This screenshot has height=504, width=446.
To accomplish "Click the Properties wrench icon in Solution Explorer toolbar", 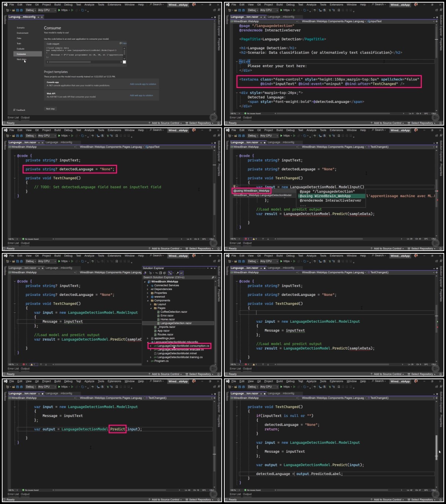I will 177,273.
